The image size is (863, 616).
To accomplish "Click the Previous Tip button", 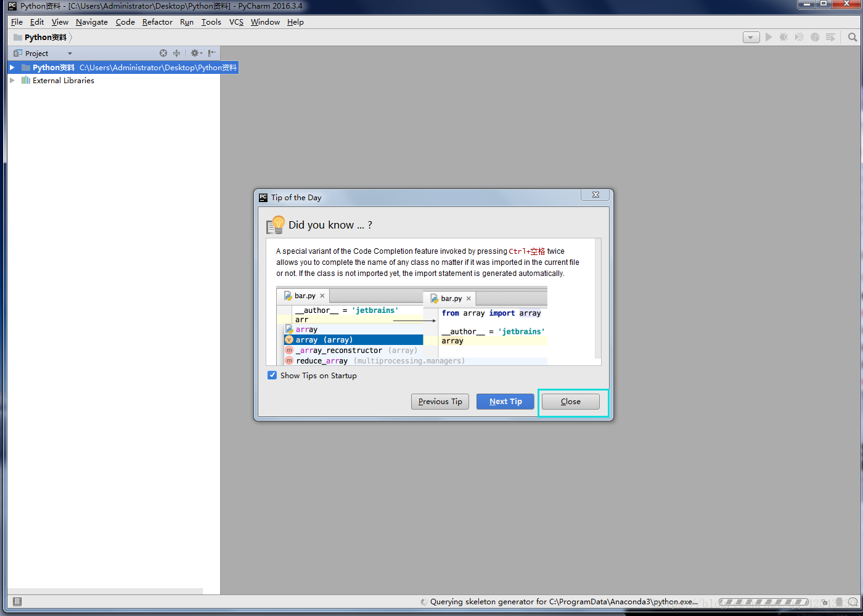I will 440,402.
